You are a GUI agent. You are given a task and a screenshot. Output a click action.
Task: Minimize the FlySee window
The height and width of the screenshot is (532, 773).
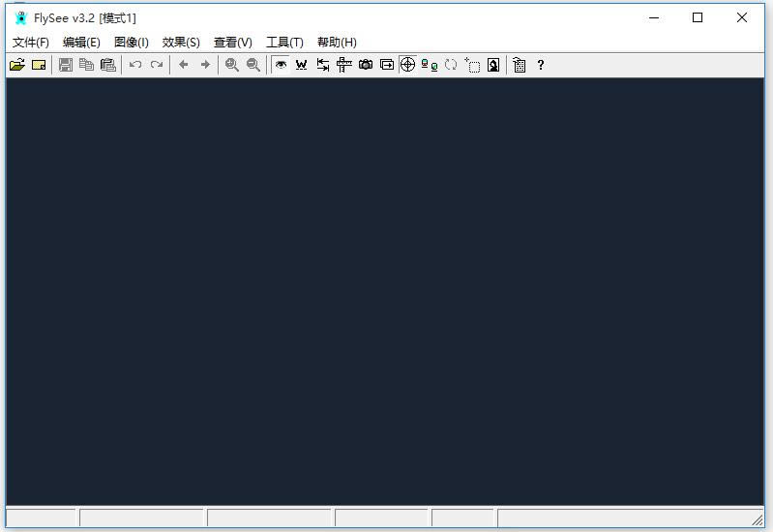(654, 17)
